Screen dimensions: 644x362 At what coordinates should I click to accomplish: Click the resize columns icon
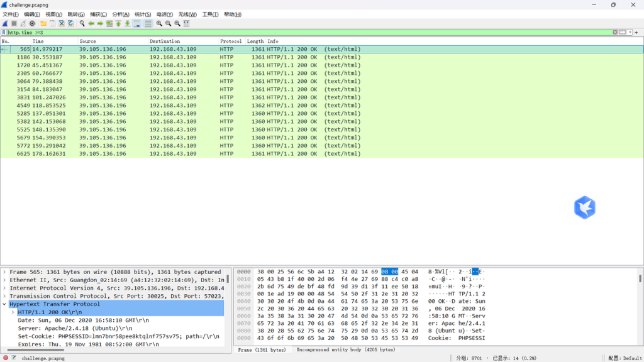tap(187, 23)
